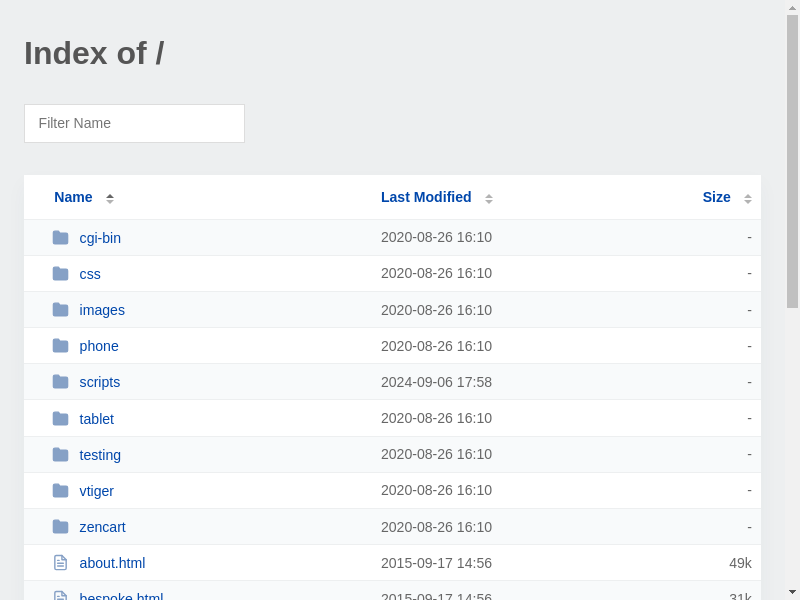Open the phone directory link
The height and width of the screenshot is (600, 800).
point(99,346)
